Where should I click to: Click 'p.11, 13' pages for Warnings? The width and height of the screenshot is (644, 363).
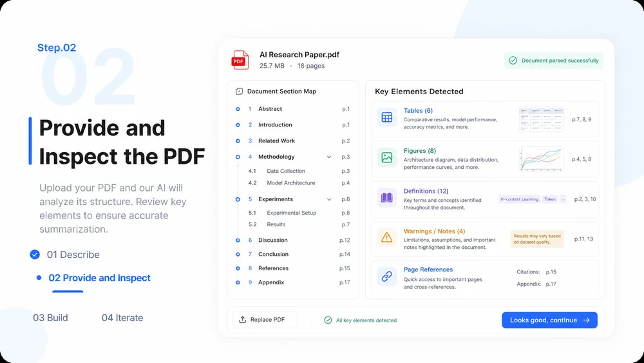click(583, 239)
